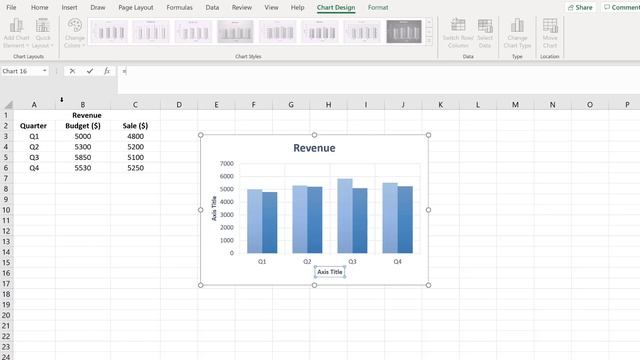Apply the dark background chart style
This screenshot has height=360, width=640.
(x=404, y=31)
